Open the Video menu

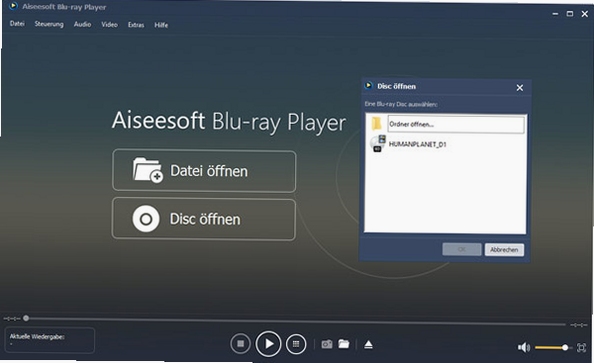pos(109,25)
